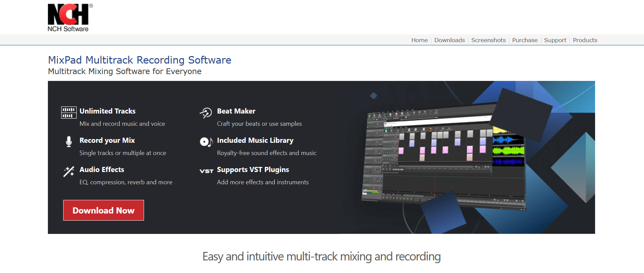The width and height of the screenshot is (644, 273).
Task: Click the red Download Now button
Action: 104,210
